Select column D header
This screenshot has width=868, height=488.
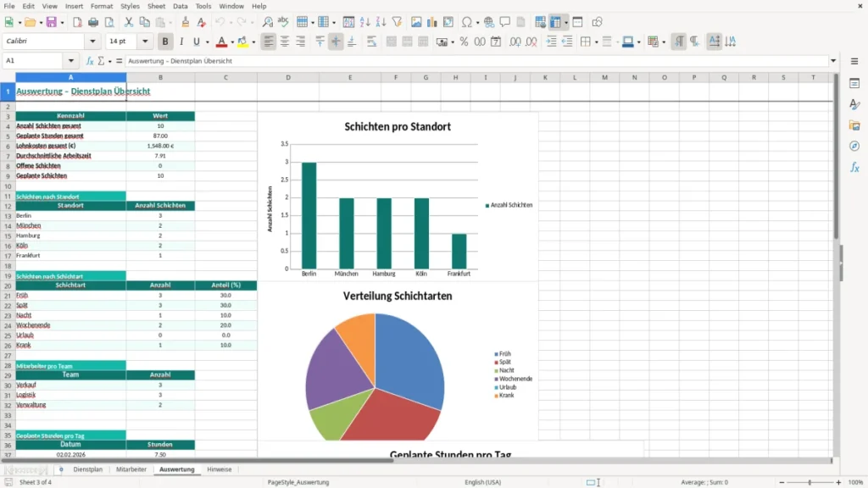click(288, 77)
